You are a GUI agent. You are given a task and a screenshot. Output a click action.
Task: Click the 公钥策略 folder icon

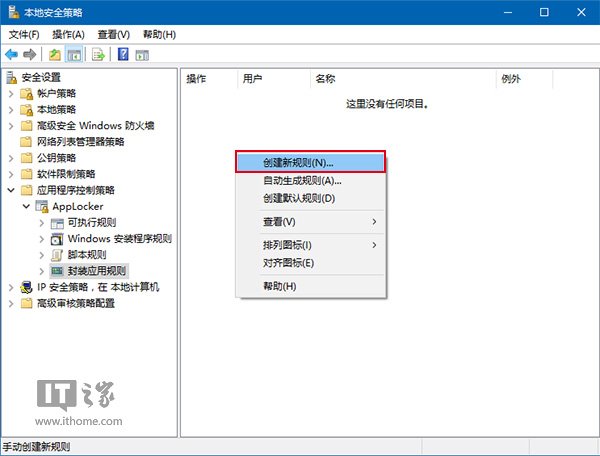(x=26, y=158)
